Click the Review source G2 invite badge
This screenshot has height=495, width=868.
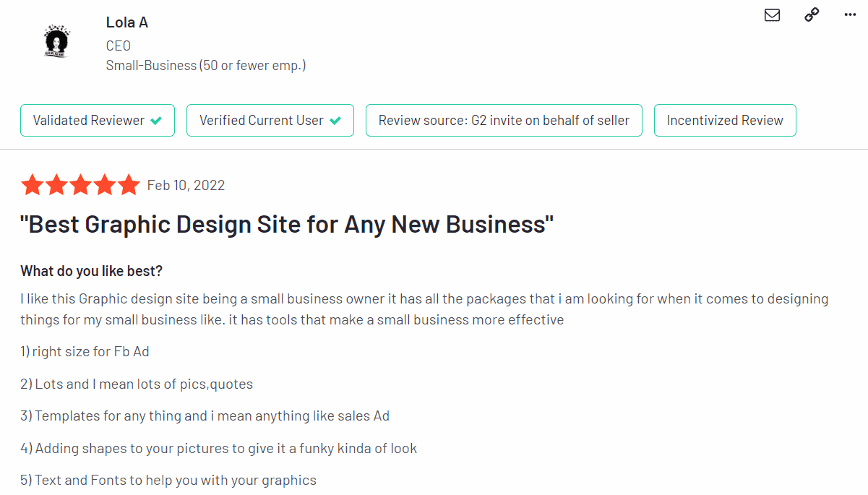pyautogui.click(x=504, y=121)
